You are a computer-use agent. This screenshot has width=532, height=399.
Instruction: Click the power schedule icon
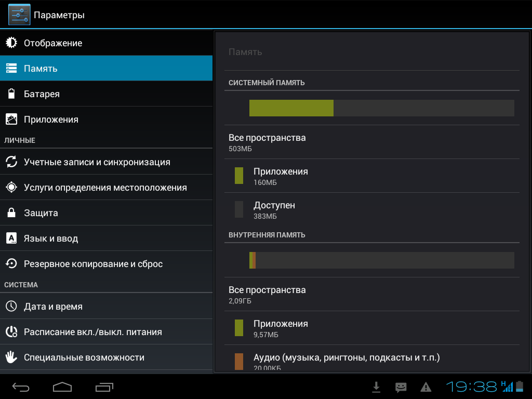[x=11, y=332]
